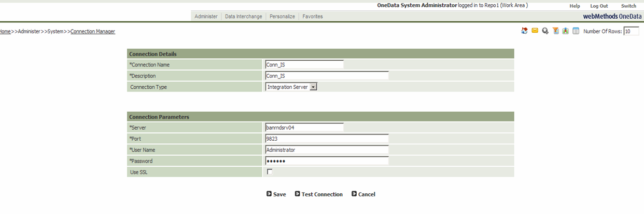
Task: Click the User Name input field
Action: tap(327, 149)
